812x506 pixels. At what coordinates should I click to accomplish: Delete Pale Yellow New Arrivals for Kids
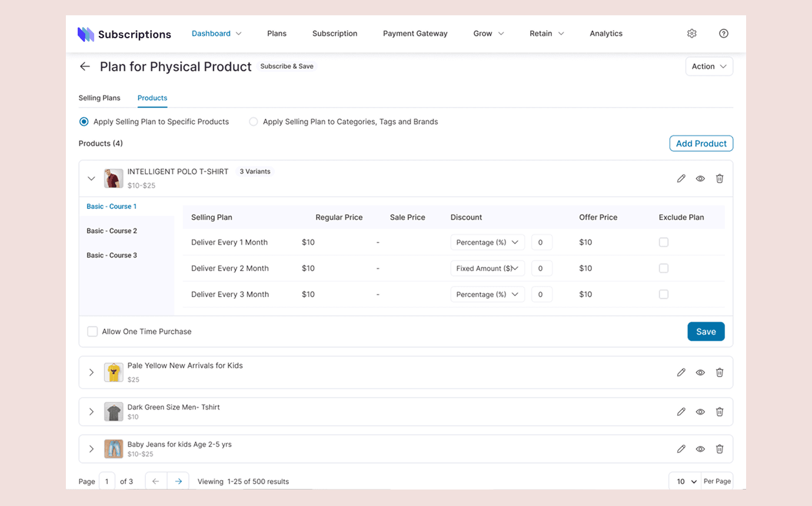[x=720, y=372]
